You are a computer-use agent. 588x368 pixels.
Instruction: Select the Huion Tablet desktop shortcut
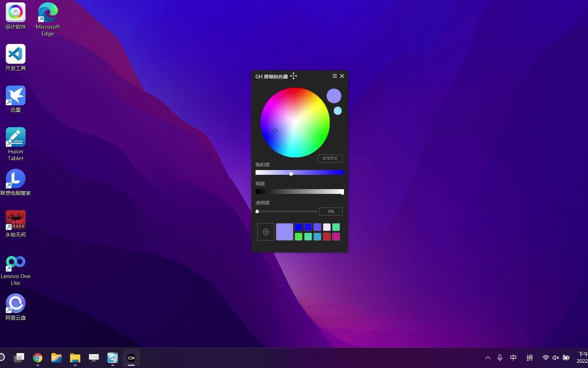pyautogui.click(x=16, y=144)
